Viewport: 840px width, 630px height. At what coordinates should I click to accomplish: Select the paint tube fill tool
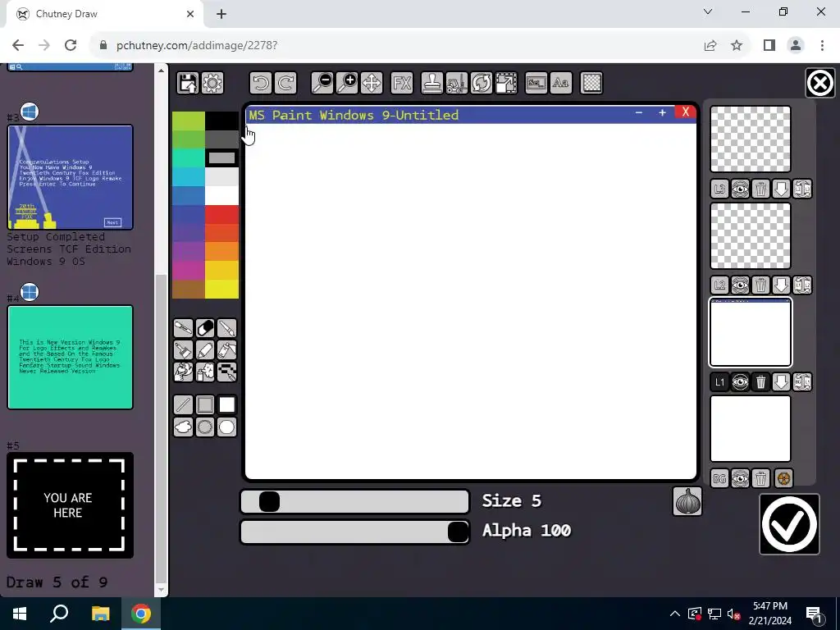click(226, 349)
